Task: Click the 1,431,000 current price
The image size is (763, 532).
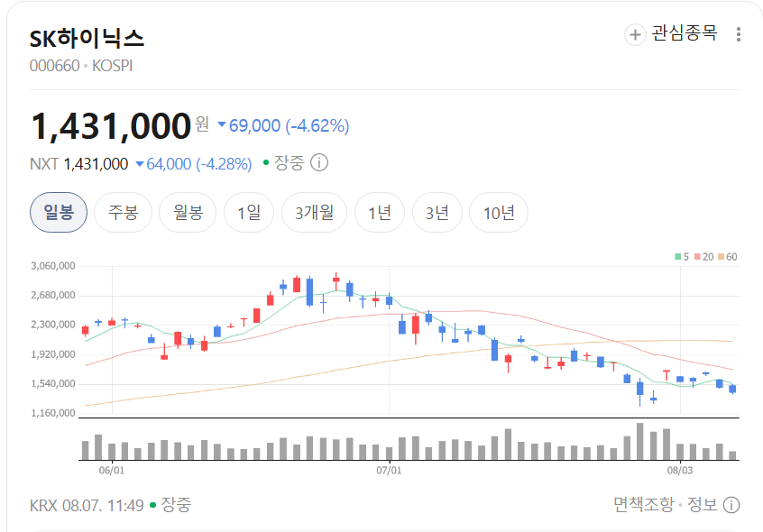Action: click(x=111, y=126)
